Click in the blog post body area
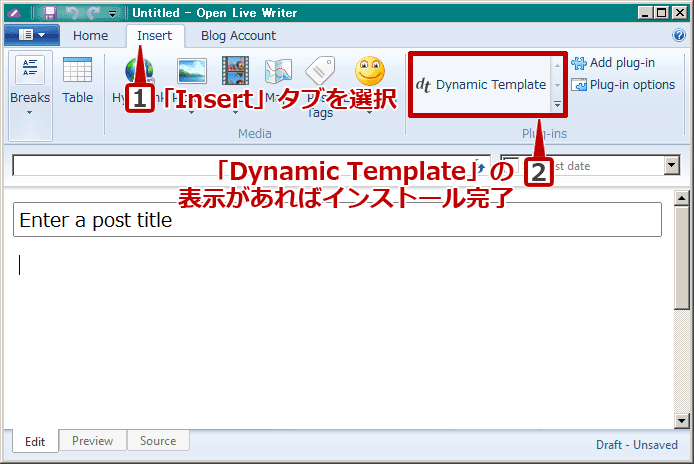This screenshot has height=464, width=694. (337, 332)
